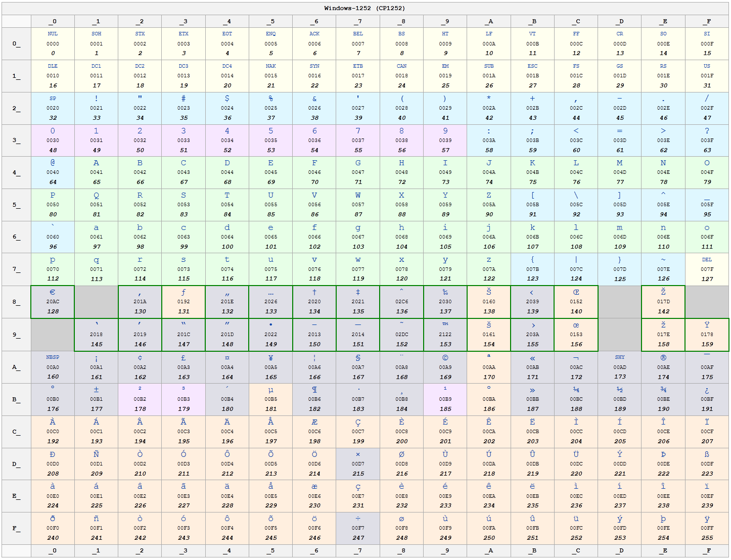Open the SHY soft hyphen link
The width and height of the screenshot is (731, 560).
pyautogui.click(x=620, y=357)
